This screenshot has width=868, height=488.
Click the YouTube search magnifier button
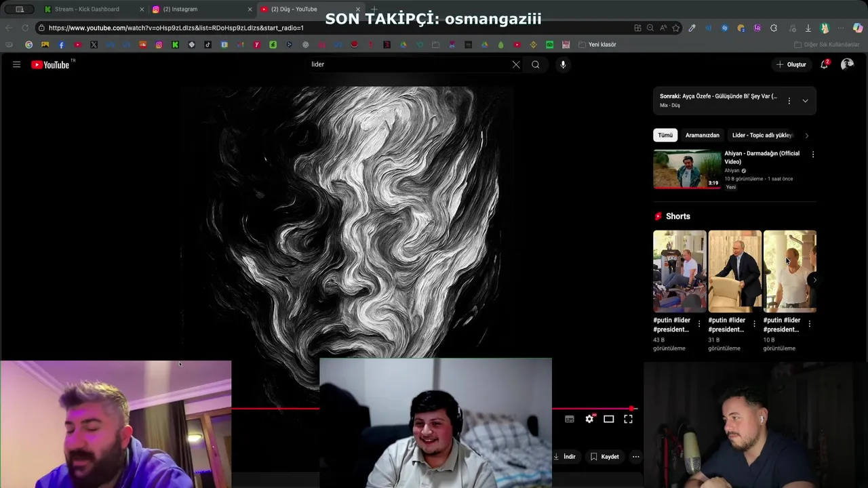536,64
